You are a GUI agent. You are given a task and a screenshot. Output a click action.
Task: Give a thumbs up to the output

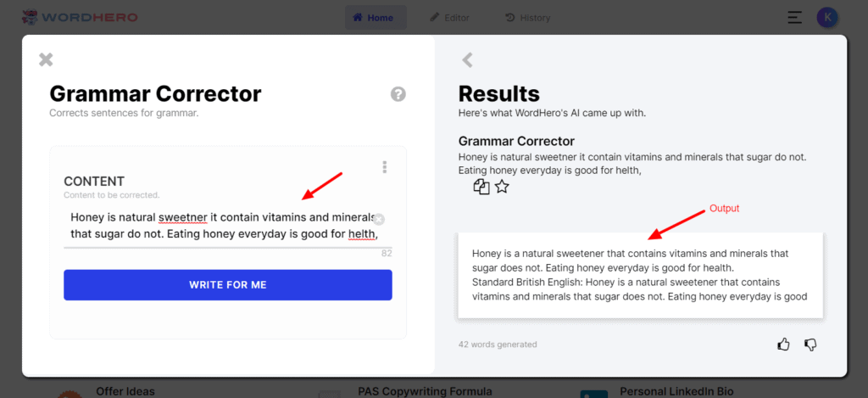pyautogui.click(x=783, y=345)
